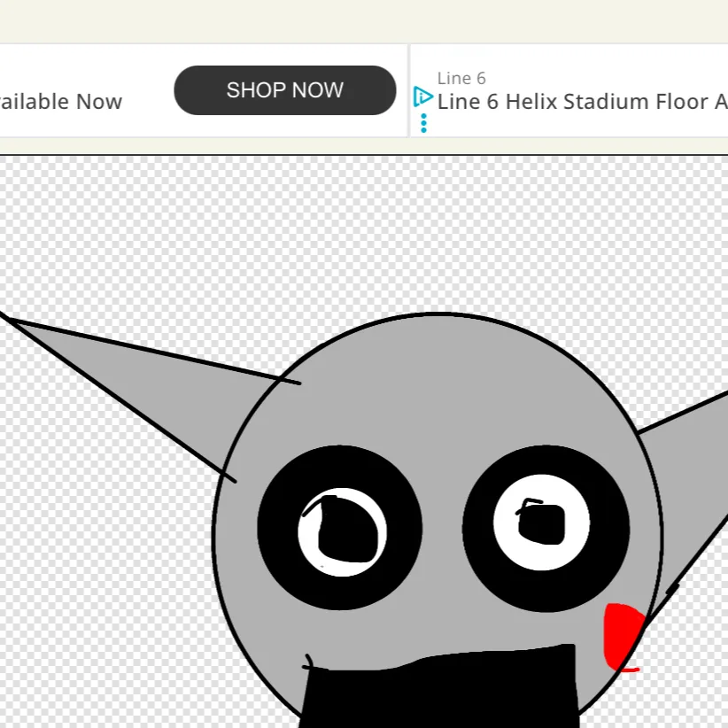Image resolution: width=728 pixels, height=728 pixels.
Task: Select the gray 'Line 6' advertiser label
Action: [461, 78]
